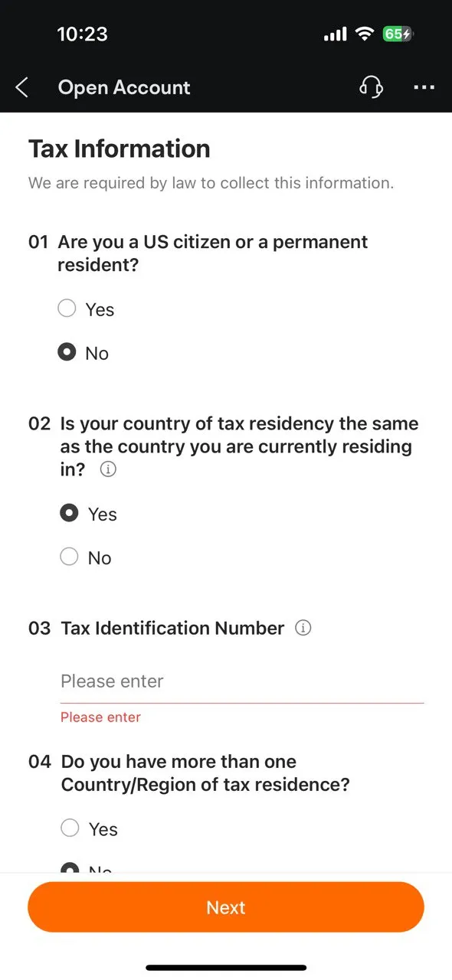Tap the Open Account header title
Image resolution: width=452 pixels, height=980 pixels.
pos(124,88)
